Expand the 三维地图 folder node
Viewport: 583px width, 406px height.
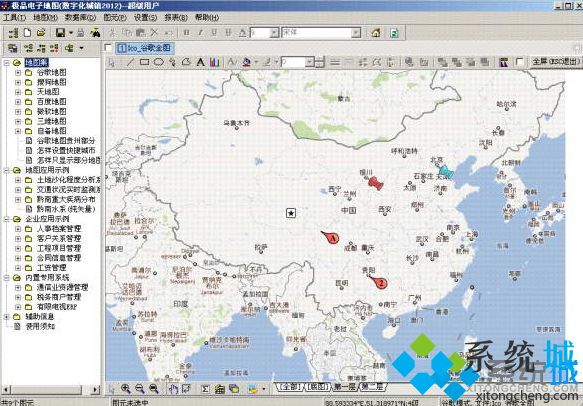(x=17, y=121)
